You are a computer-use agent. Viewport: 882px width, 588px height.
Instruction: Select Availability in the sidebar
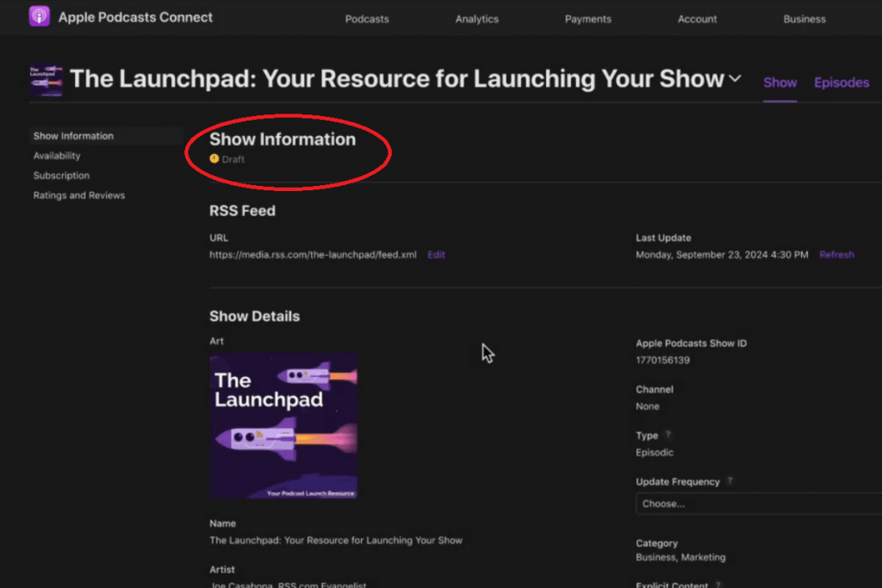pos(57,156)
